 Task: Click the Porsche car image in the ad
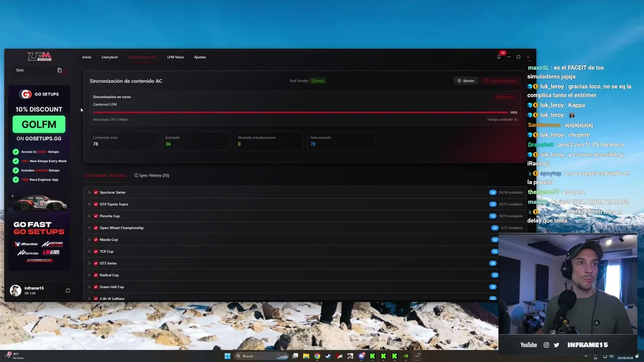tap(39, 203)
